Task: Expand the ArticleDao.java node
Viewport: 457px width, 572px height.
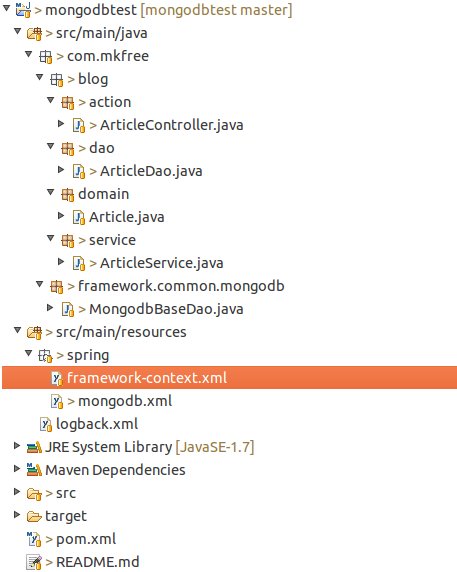Action: click(61, 170)
